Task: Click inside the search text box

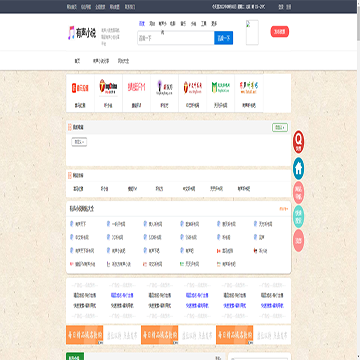Action: click(176, 38)
